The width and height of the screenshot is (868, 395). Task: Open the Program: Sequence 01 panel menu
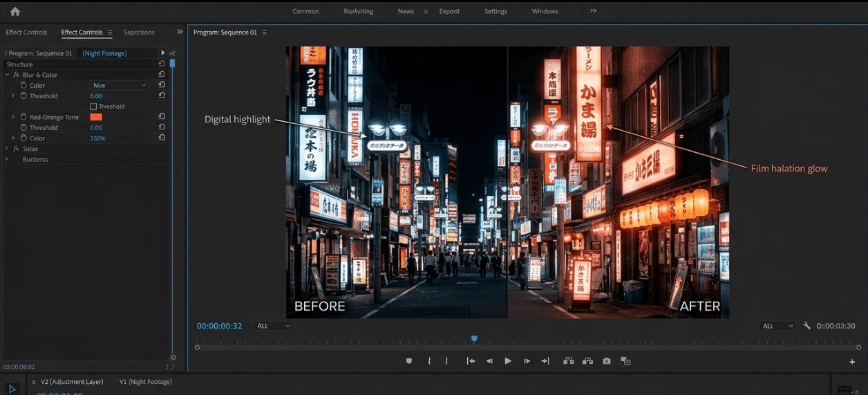[x=264, y=33]
